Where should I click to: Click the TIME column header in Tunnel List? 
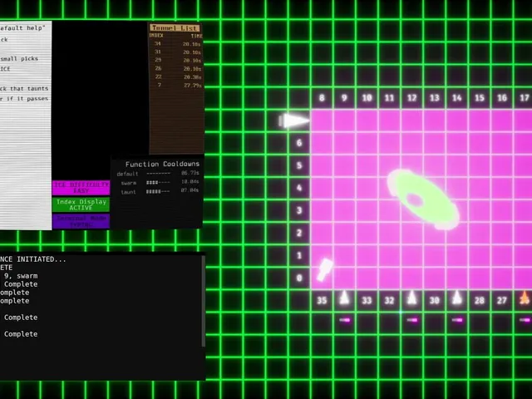196,36
